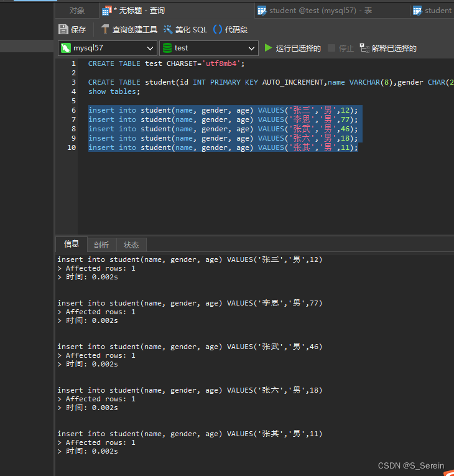Open the mysql57 connection dropdown
Image resolution: width=454 pixels, height=476 pixels.
[x=108, y=48]
